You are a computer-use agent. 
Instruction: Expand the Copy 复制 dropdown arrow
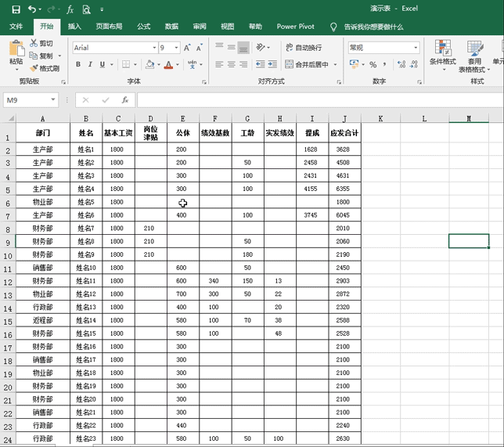pos(59,56)
